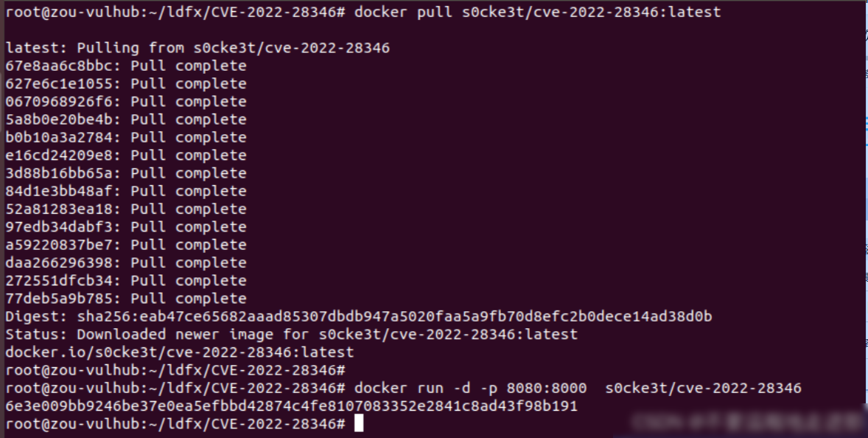Click the layer ID 3d88b16bb65a
Image resolution: width=868 pixels, height=438 pixels.
click(x=62, y=173)
